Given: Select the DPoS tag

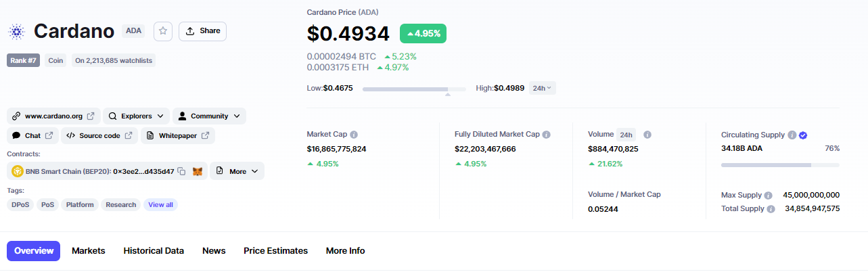Looking at the screenshot, I should tap(20, 204).
